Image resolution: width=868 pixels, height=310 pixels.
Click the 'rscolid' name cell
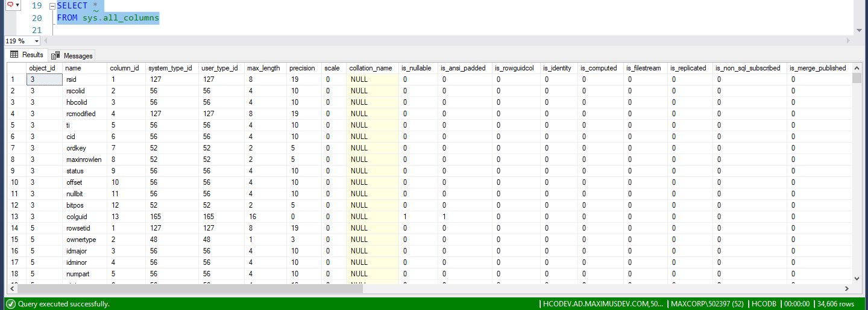84,91
